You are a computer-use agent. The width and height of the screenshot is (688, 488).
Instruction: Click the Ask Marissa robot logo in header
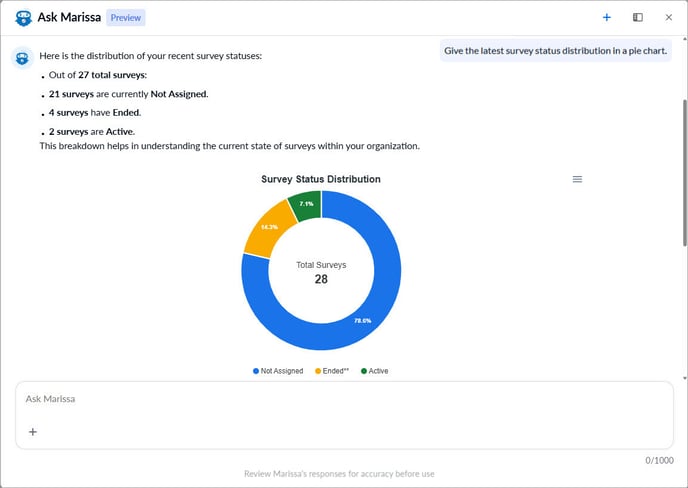[23, 17]
